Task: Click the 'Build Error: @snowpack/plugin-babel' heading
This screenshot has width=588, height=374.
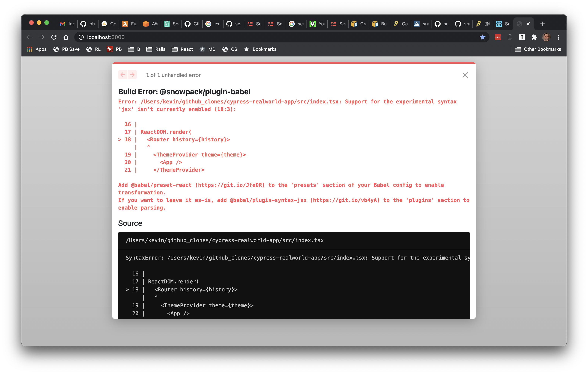Action: click(184, 92)
